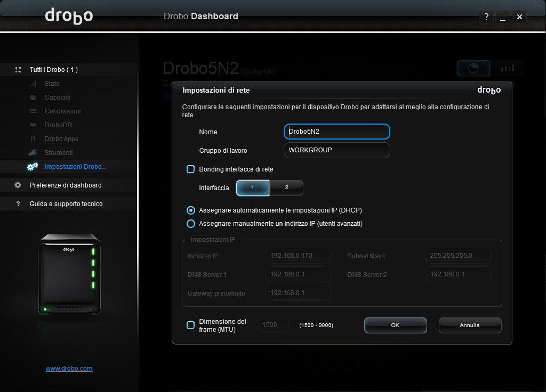Screen dimensions: 546x392
Task: Click the DroboDR arrow icon
Action: tap(33, 125)
